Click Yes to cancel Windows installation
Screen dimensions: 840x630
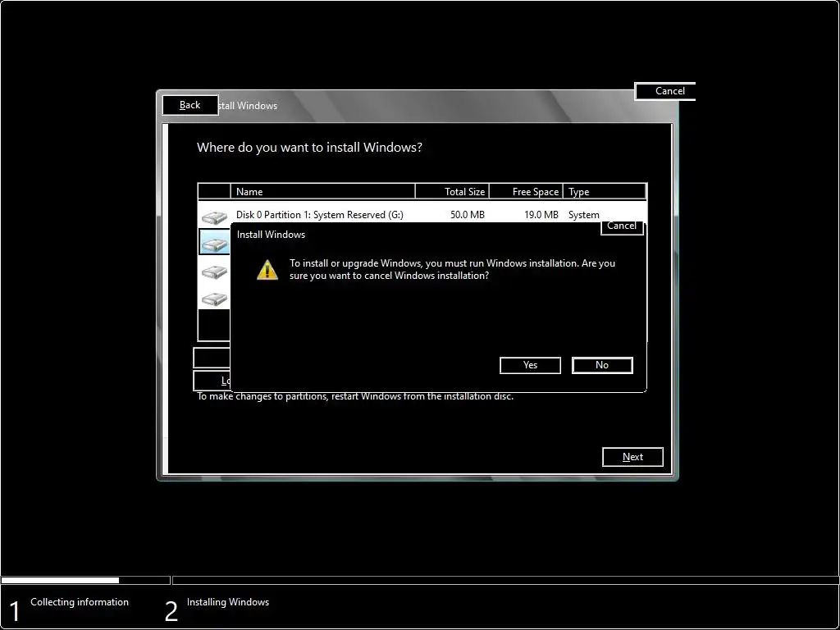click(530, 365)
